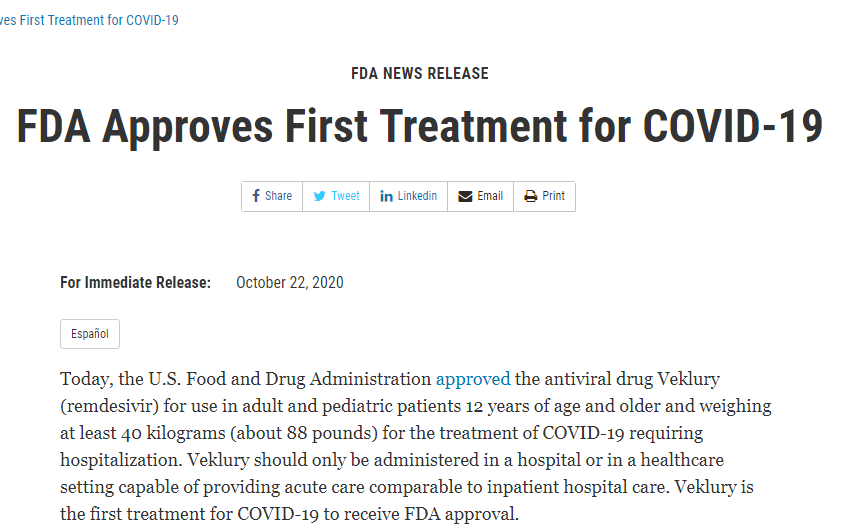Click the printer icon
The width and height of the screenshot is (847, 529).
(530, 196)
